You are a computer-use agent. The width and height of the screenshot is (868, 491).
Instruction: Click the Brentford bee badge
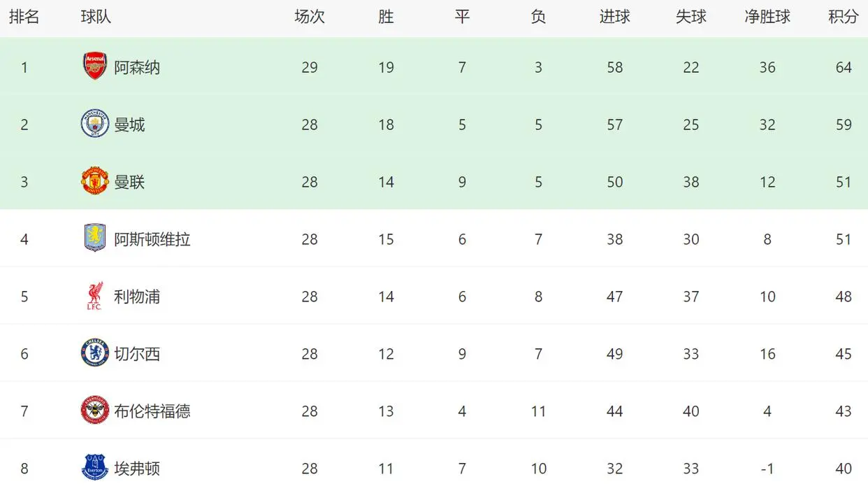point(94,411)
